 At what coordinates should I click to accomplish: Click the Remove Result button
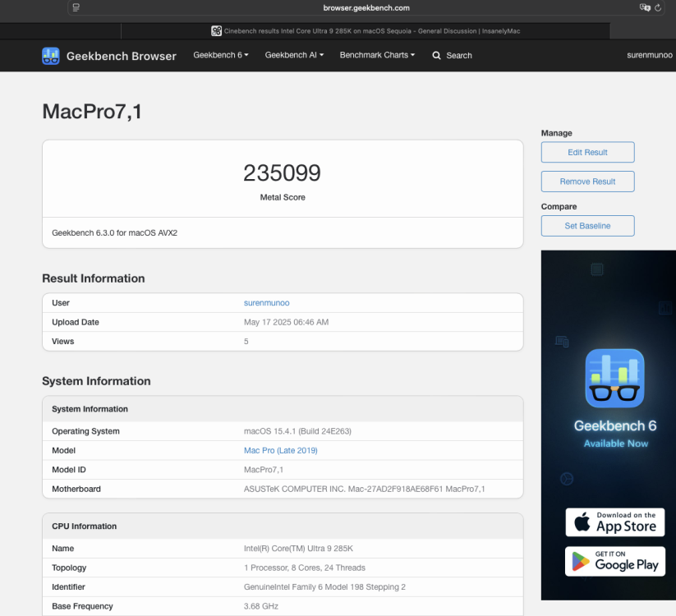[587, 182]
